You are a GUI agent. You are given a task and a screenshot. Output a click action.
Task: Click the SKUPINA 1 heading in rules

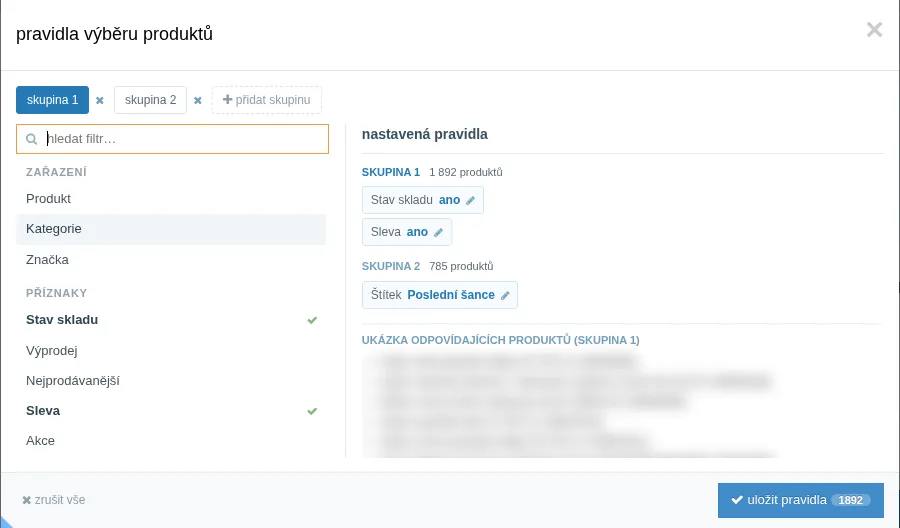coord(391,172)
